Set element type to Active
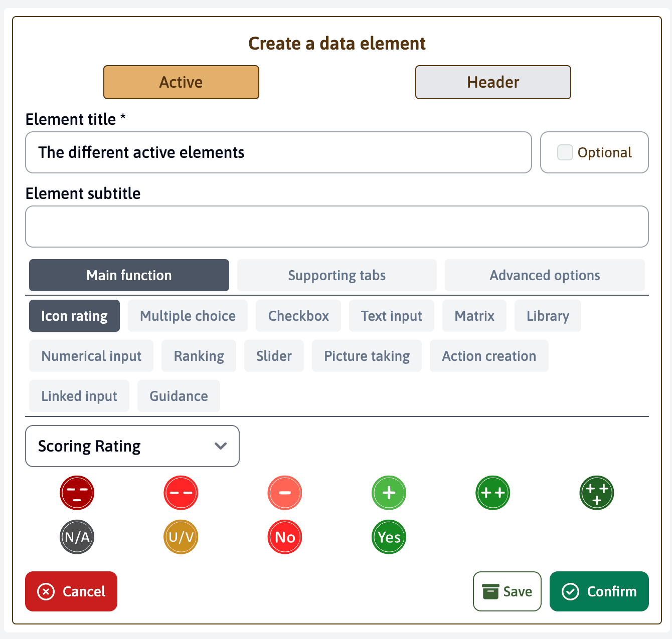The image size is (672, 639). point(181,82)
